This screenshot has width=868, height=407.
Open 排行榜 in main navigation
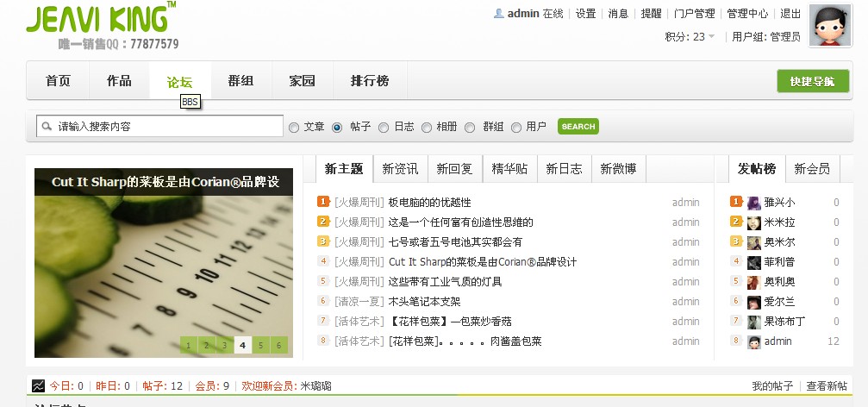pos(370,81)
